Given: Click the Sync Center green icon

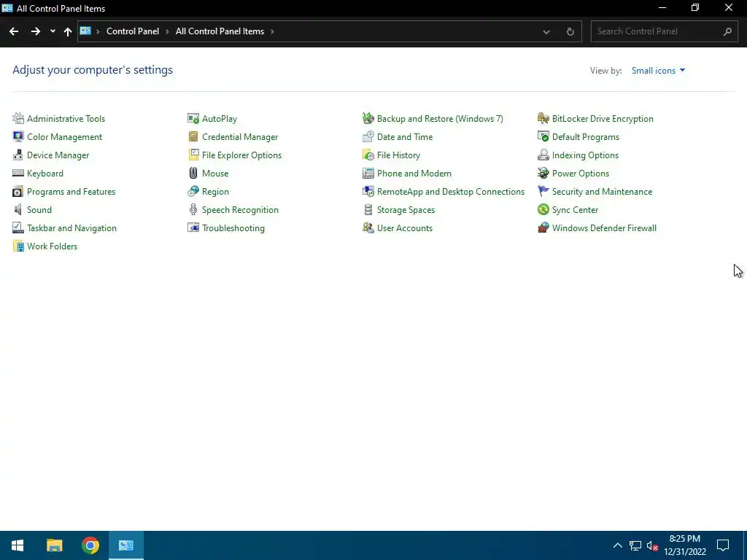Looking at the screenshot, I should point(543,209).
